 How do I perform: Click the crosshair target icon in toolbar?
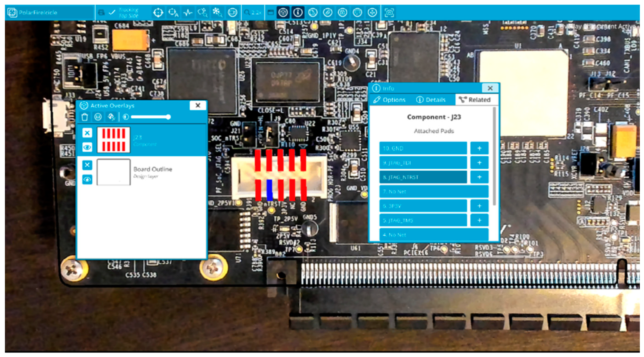158,12
